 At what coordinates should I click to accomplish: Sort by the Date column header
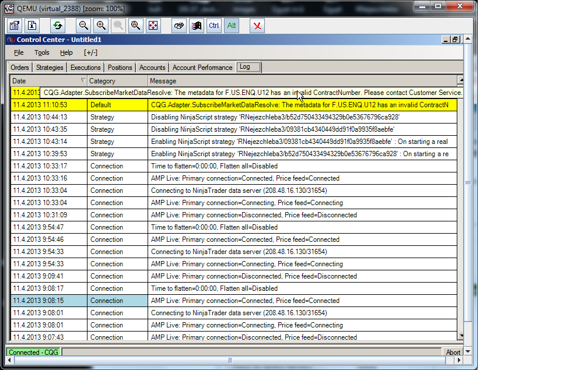(x=49, y=81)
